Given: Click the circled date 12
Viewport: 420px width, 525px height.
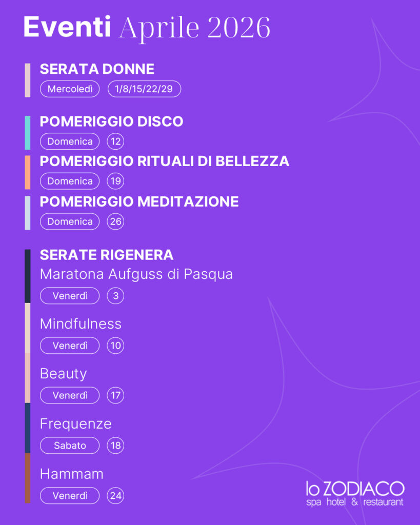Looking at the screenshot, I should tap(115, 142).
